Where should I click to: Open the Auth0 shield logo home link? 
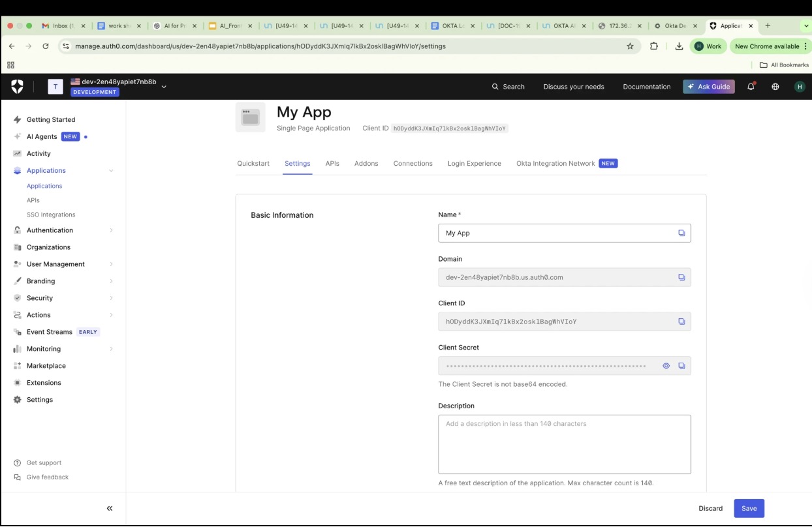pyautogui.click(x=18, y=85)
